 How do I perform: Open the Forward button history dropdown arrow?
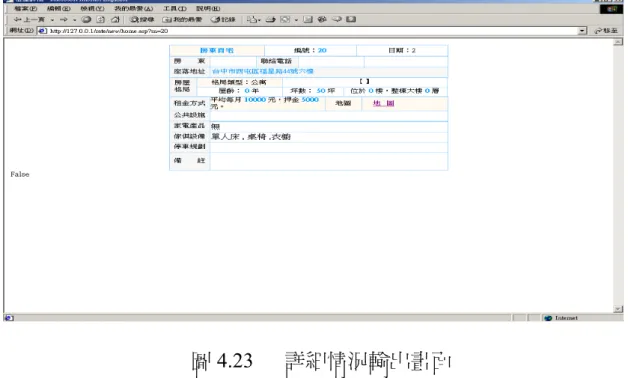tap(74, 20)
